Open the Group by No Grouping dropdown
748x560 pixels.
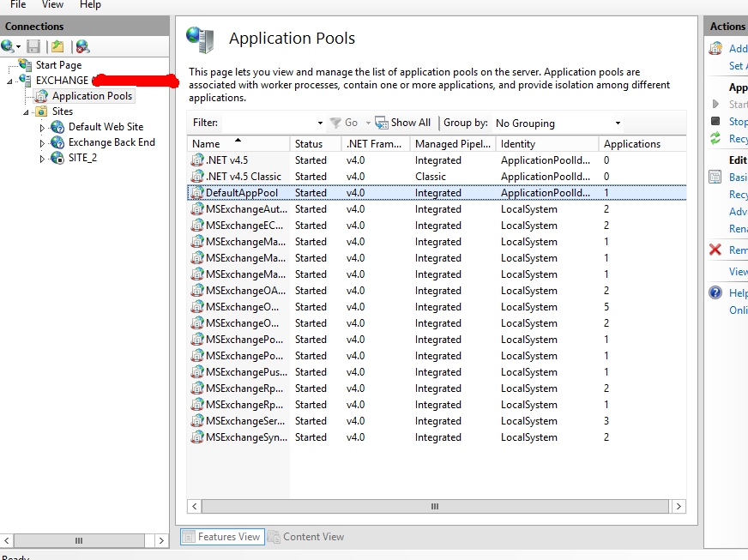618,123
